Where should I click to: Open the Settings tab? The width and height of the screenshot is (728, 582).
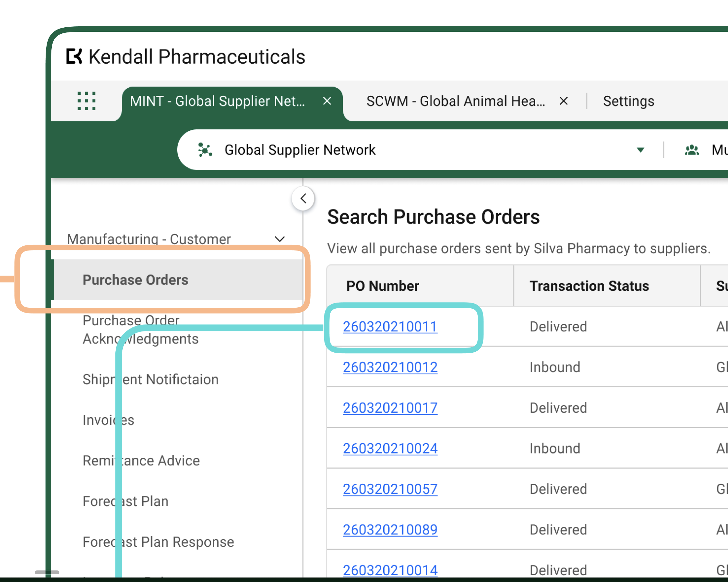click(x=628, y=101)
